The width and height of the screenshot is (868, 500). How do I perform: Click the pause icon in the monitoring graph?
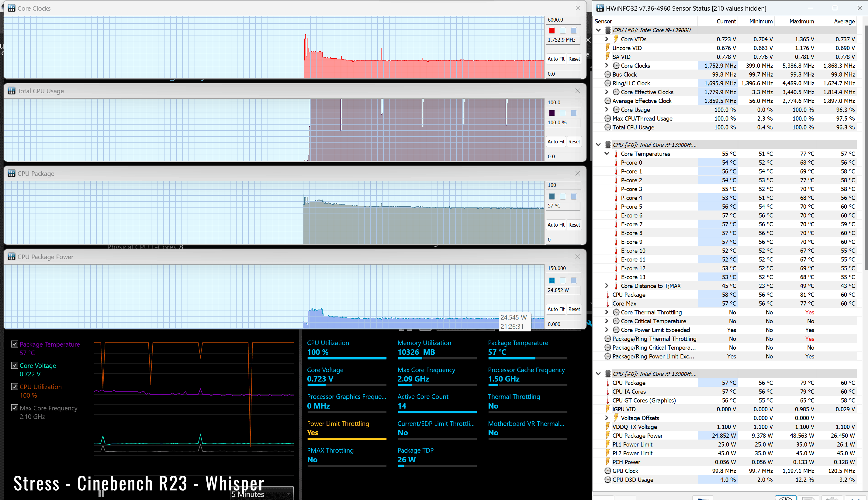coord(101,494)
